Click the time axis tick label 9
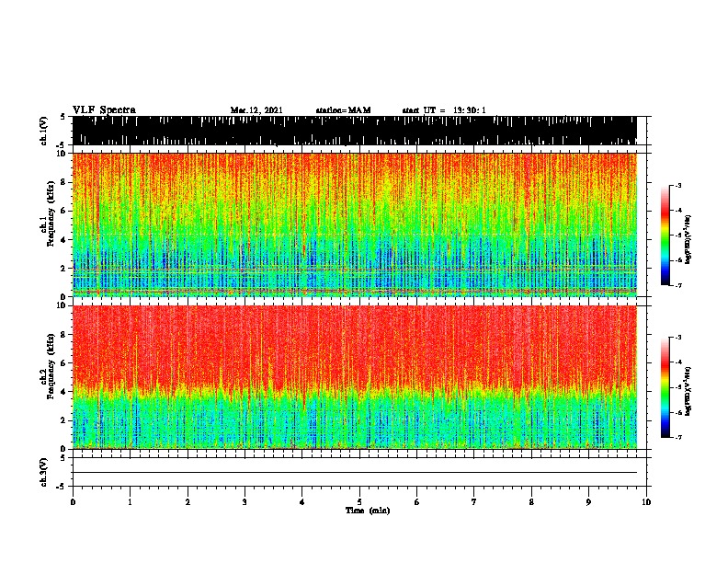The height and width of the screenshot is (563, 728). point(588,502)
